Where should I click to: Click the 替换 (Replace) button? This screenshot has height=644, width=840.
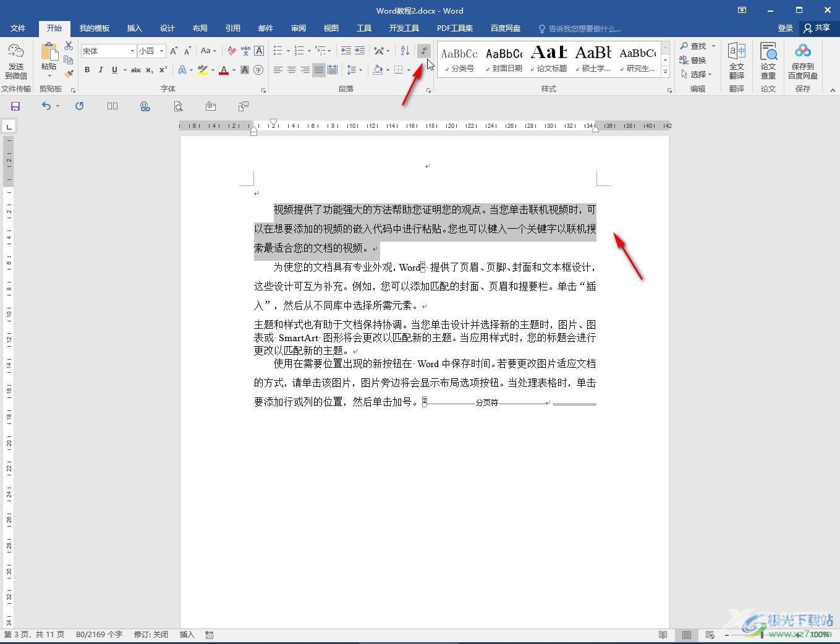pos(694,60)
